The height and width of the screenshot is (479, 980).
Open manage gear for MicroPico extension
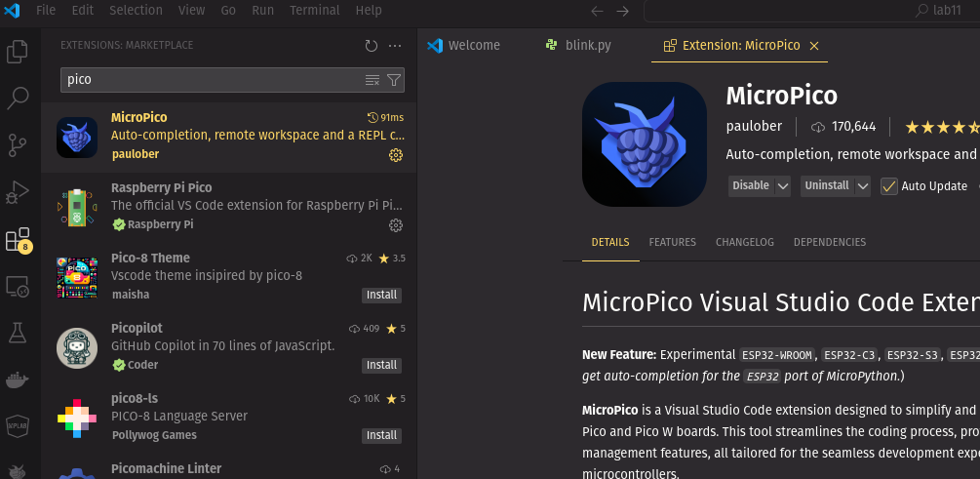(x=396, y=155)
